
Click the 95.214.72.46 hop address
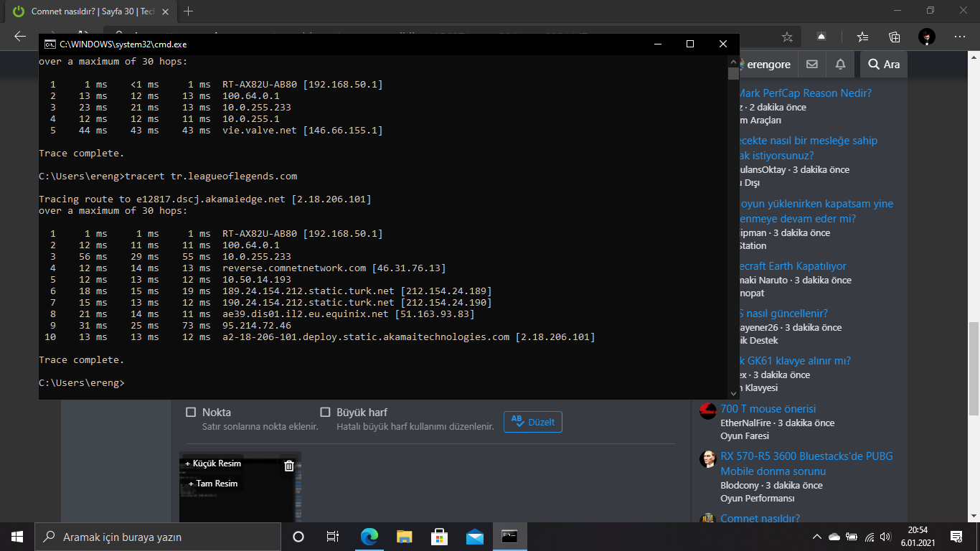pyautogui.click(x=257, y=326)
